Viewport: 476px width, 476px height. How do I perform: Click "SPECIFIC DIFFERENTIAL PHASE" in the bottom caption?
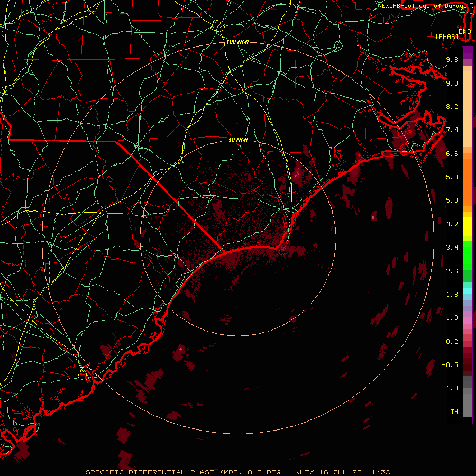pos(151,472)
